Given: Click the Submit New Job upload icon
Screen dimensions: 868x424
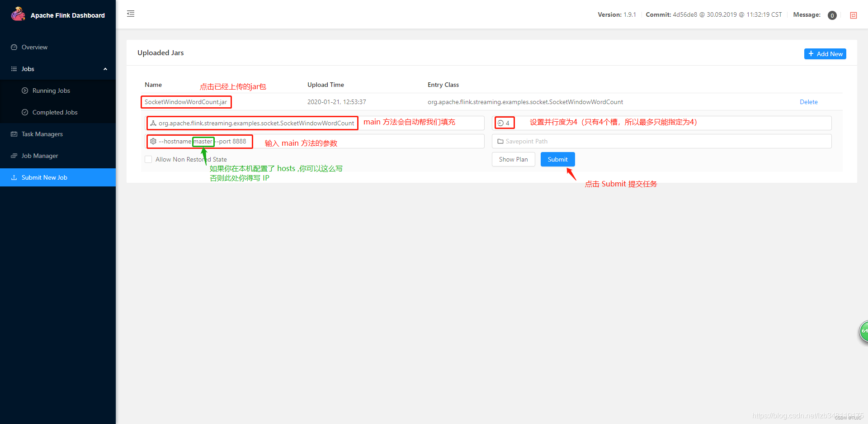Looking at the screenshot, I should 14,177.
